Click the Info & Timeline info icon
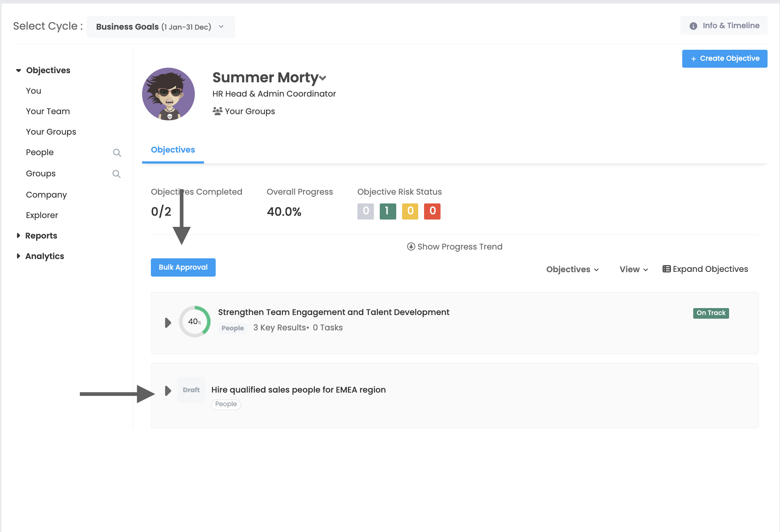 693,26
